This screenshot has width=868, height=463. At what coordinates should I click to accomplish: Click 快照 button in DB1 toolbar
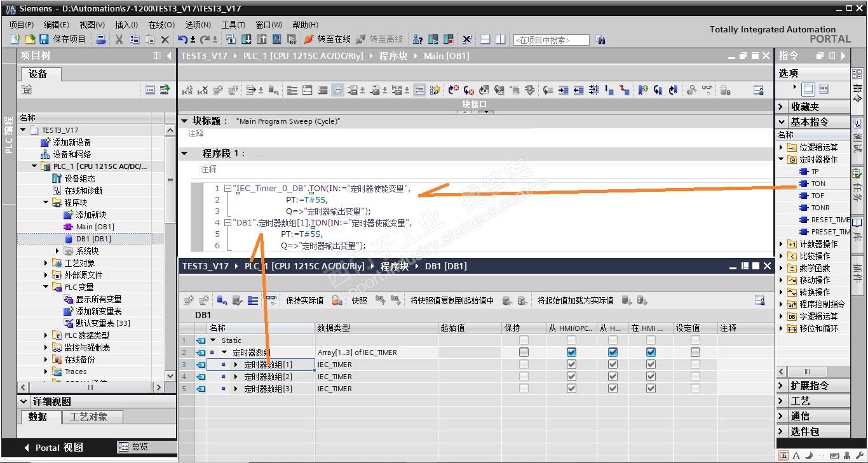[x=360, y=300]
